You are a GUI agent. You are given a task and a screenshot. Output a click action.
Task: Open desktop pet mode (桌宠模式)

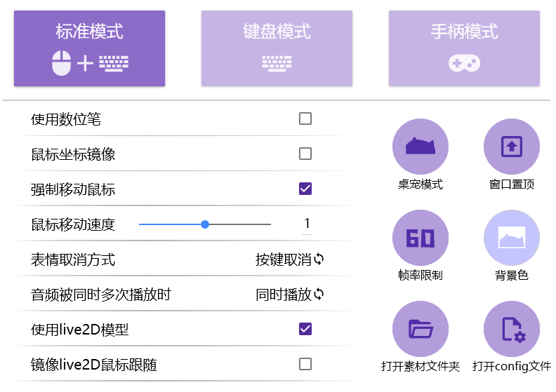[x=420, y=147]
